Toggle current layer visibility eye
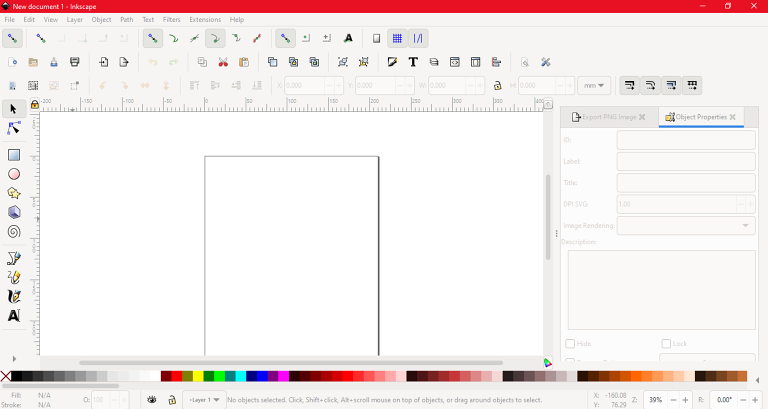The width and height of the screenshot is (768, 409). coord(151,399)
